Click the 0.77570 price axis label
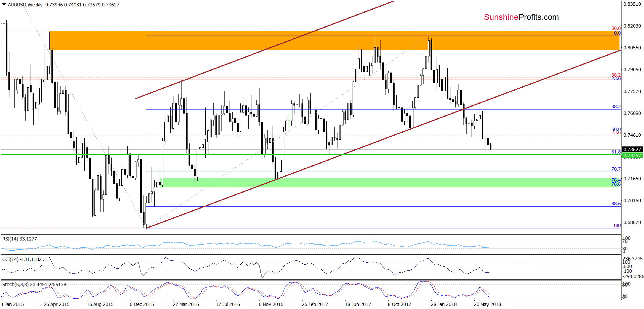 click(x=632, y=91)
